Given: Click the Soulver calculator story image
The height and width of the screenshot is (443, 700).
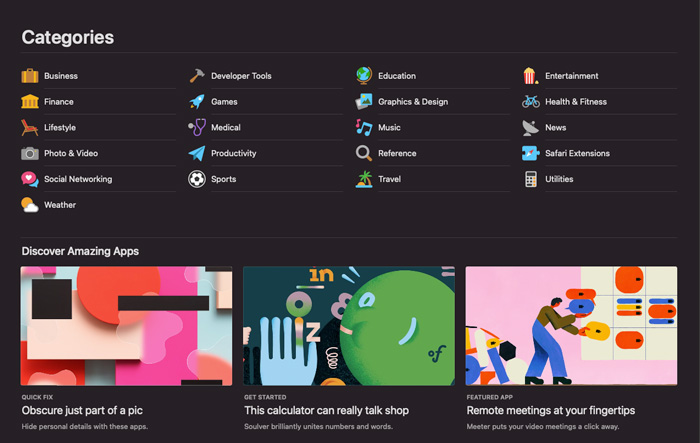Looking at the screenshot, I should click(349, 326).
